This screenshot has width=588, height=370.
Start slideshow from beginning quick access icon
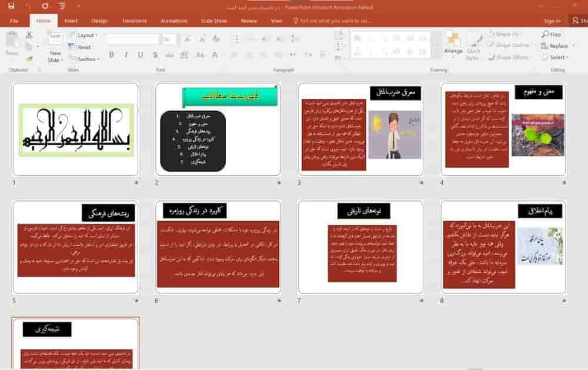coord(62,6)
